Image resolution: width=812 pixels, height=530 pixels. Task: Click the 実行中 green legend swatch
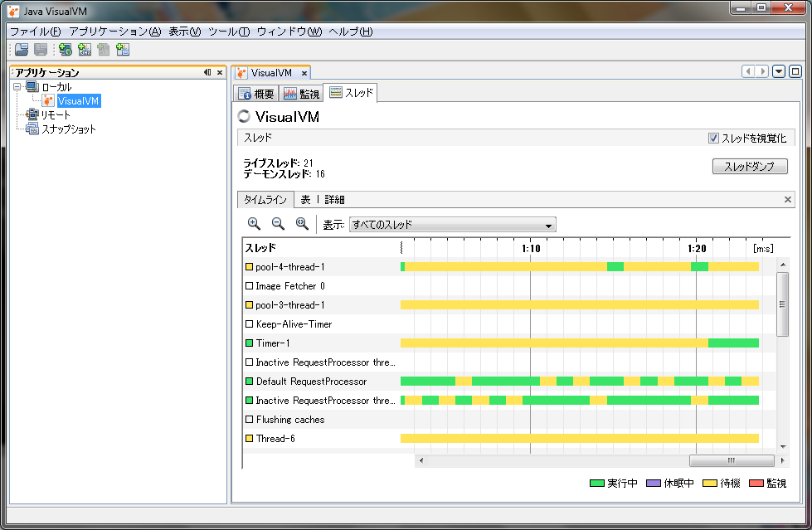coord(596,483)
